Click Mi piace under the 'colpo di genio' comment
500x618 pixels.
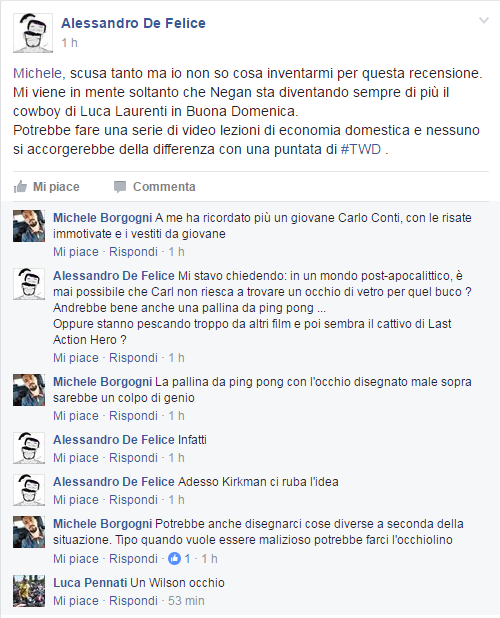pyautogui.click(x=76, y=416)
